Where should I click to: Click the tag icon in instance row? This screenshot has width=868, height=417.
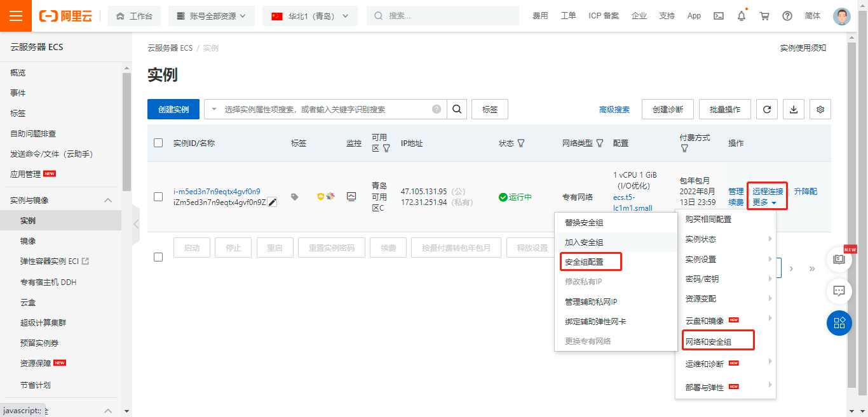point(295,197)
